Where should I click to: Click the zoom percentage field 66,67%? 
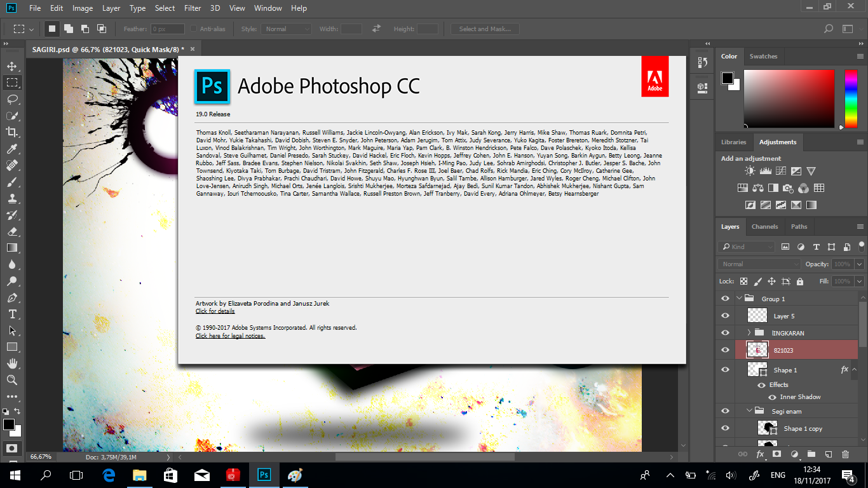[41, 457]
